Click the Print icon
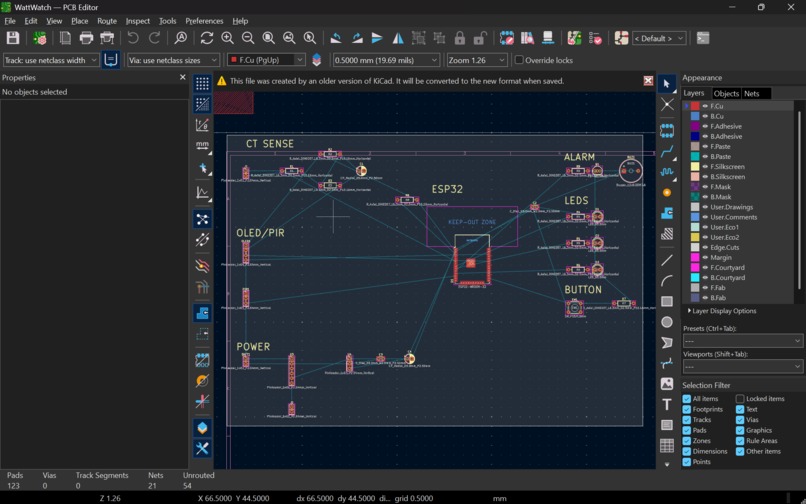The width and height of the screenshot is (806, 504). 86,38
